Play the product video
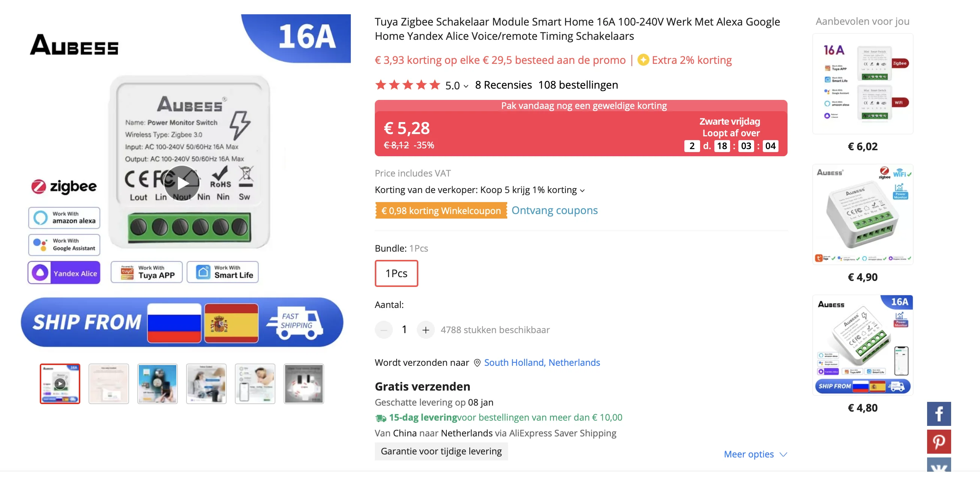Image resolution: width=980 pixels, height=501 pixels. click(x=182, y=184)
